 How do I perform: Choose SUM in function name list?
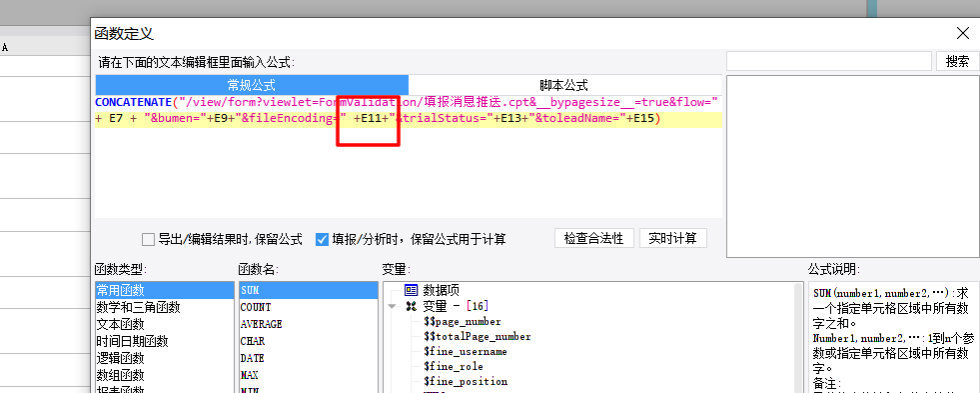pos(308,290)
